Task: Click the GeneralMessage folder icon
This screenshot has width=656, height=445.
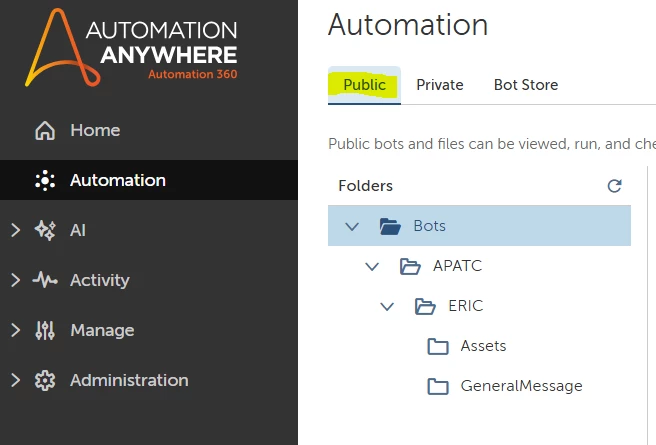Action: tap(438, 386)
